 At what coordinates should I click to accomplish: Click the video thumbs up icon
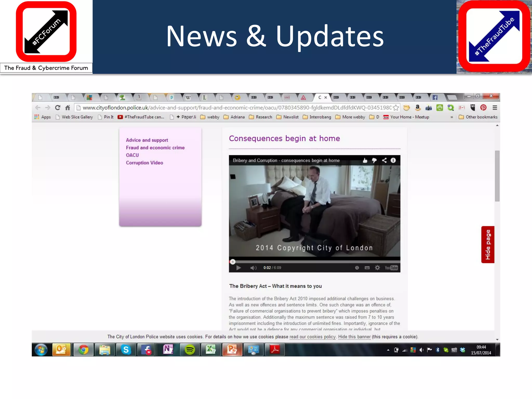tap(365, 161)
